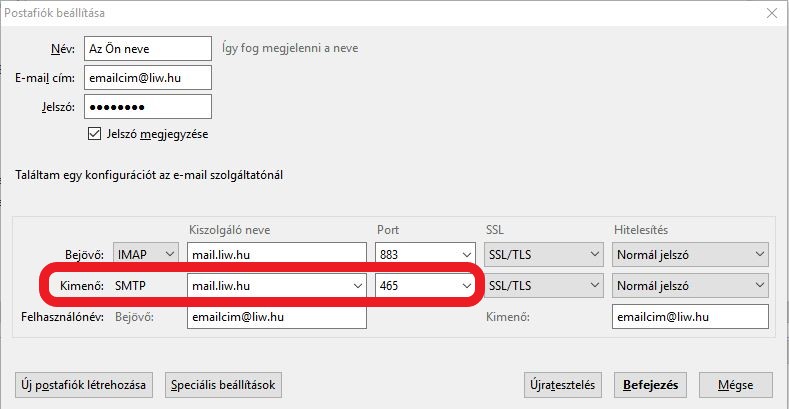Expand the outgoing port 465 dropdown
Image resolution: width=789 pixels, height=409 pixels.
click(x=425, y=286)
